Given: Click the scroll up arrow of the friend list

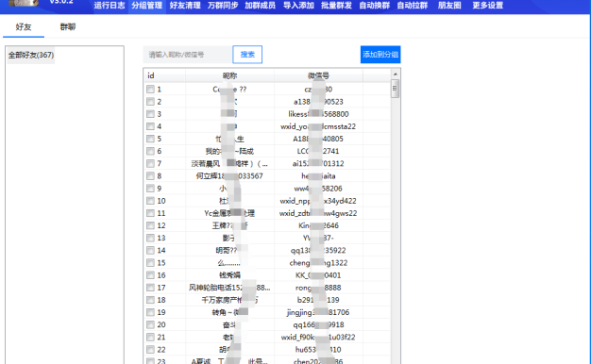Looking at the screenshot, I should [395, 74].
